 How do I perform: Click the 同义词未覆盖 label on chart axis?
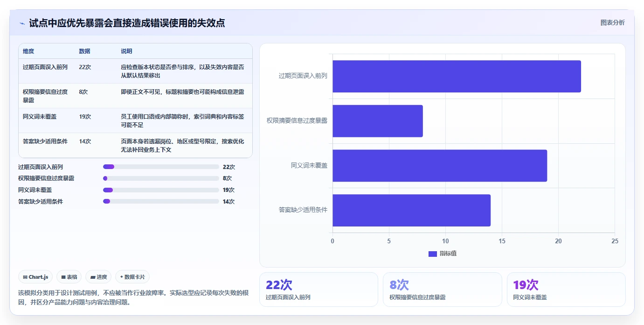pos(309,165)
